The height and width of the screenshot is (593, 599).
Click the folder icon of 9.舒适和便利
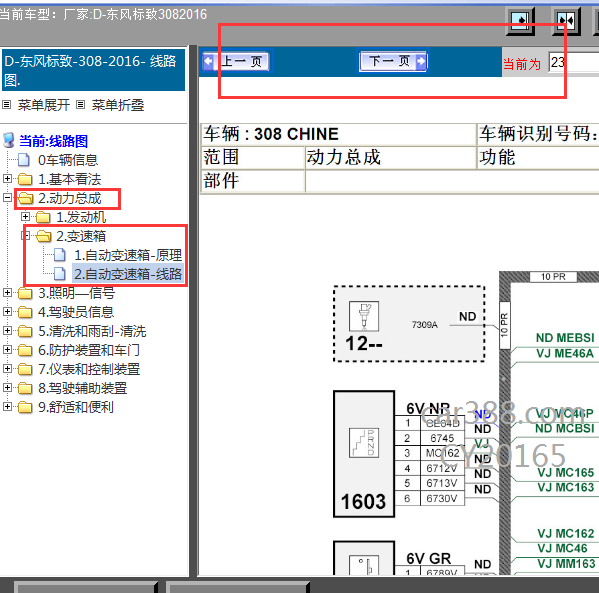(25, 407)
